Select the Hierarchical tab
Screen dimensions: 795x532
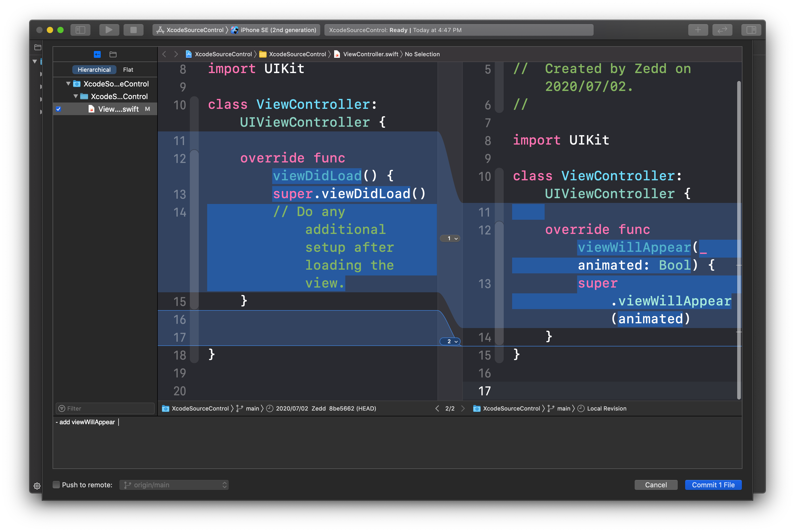[x=94, y=70]
